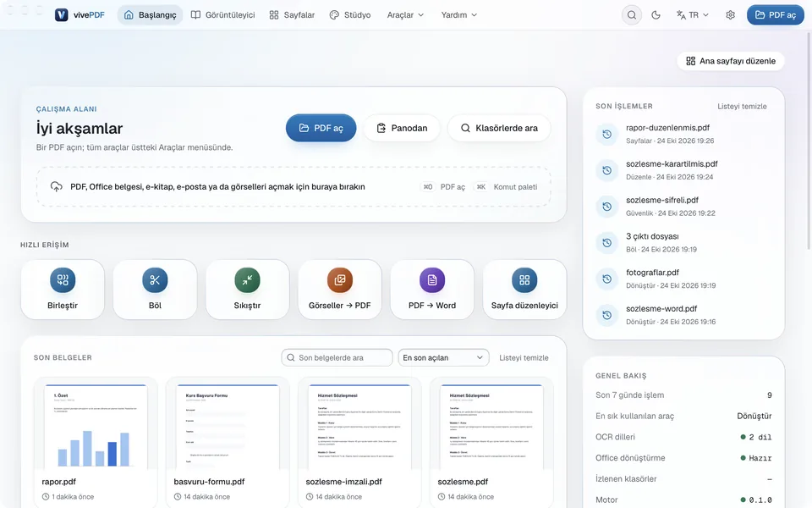Click clock icon under rapor.pdf
This screenshot has height=508, width=812.
tap(46, 497)
